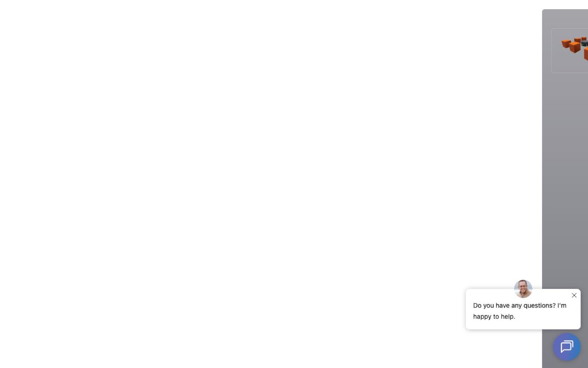The image size is (588, 368).
Task: Click the gray panel's rounded top corner
Action: point(544,11)
